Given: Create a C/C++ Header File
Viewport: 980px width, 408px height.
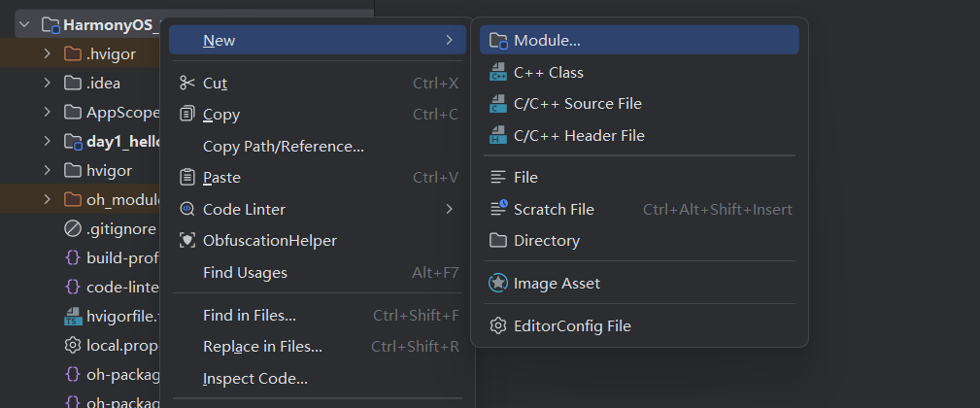Looking at the screenshot, I should click(639, 135).
